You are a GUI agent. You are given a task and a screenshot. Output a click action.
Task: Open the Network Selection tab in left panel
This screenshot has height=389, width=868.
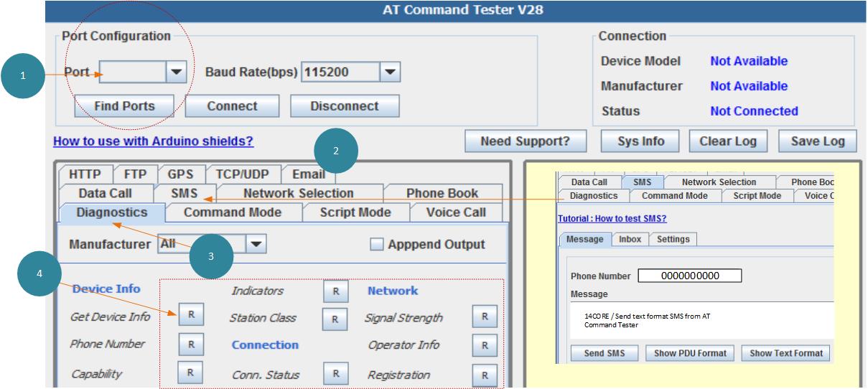(x=299, y=193)
